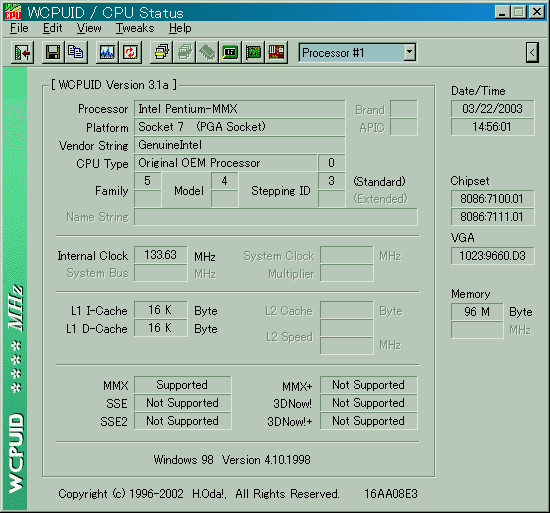Viewport: 550px width, 513px height.
Task: Click the grayed-out stacked pages icon
Action: click(x=185, y=53)
